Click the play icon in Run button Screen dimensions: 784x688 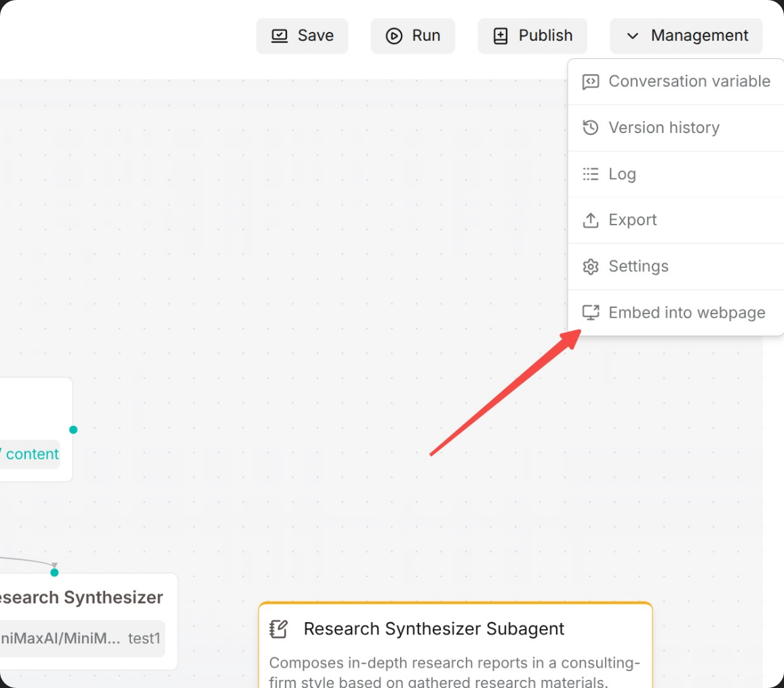coord(394,36)
